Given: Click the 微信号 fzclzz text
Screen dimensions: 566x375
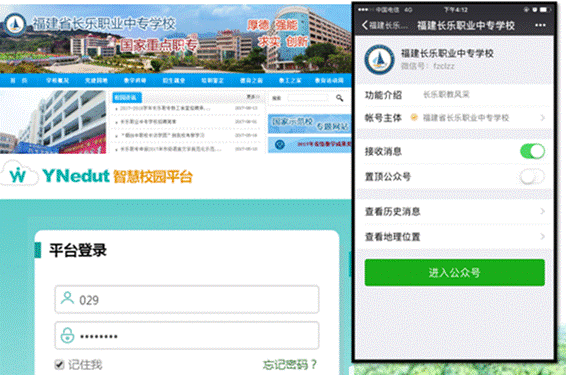Looking at the screenshot, I should (428, 66).
